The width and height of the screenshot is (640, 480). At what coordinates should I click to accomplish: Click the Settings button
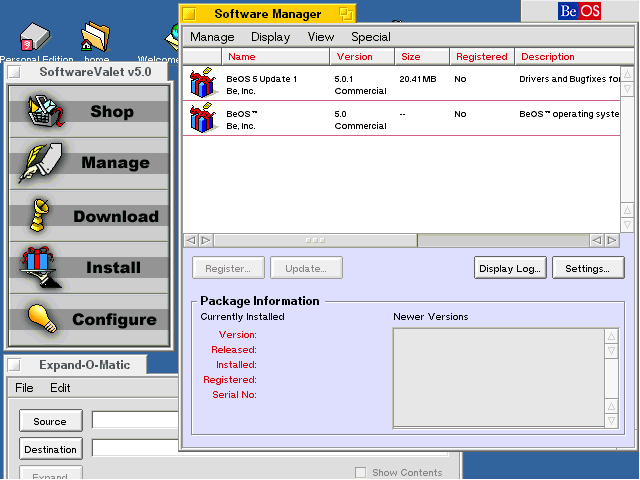(x=587, y=268)
